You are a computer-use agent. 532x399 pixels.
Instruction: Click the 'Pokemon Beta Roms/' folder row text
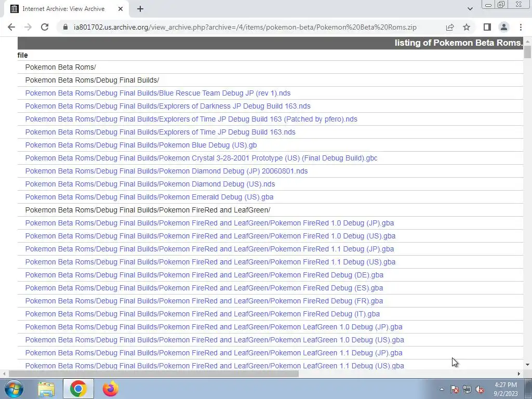(x=60, y=67)
